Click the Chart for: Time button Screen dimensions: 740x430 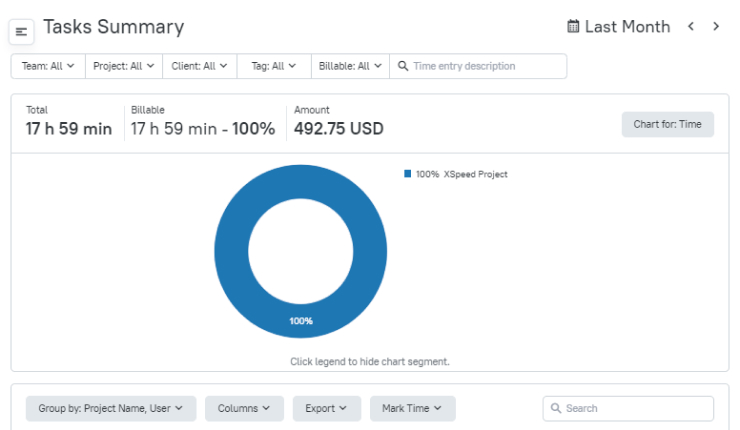pos(667,125)
